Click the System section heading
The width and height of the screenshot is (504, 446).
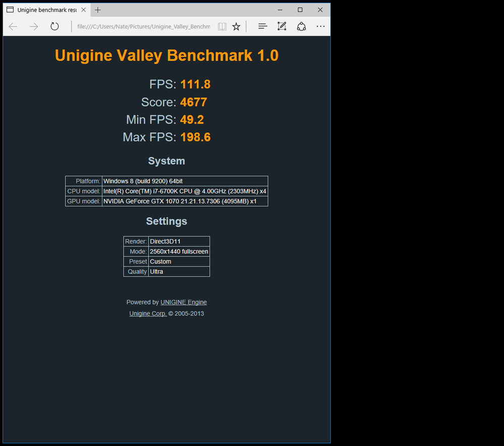tap(166, 161)
